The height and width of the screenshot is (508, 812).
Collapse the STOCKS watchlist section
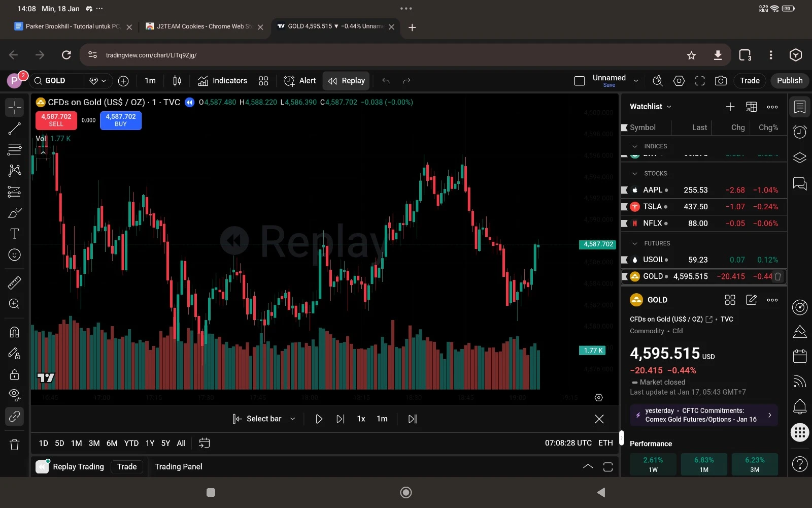pos(635,174)
